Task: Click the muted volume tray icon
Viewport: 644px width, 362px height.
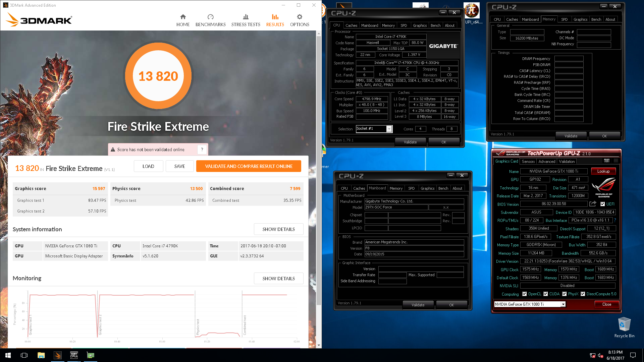Action: click(x=601, y=355)
